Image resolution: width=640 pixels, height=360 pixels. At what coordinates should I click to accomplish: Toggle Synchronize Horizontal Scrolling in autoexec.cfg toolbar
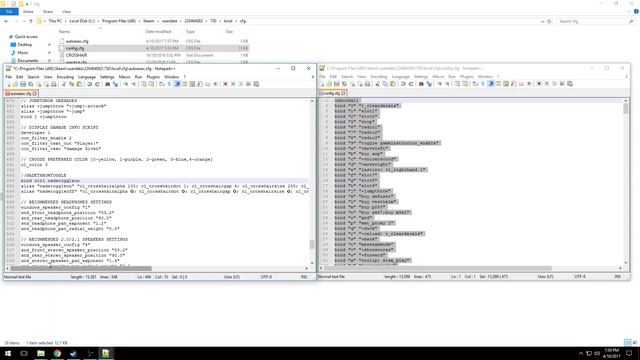pos(151,84)
